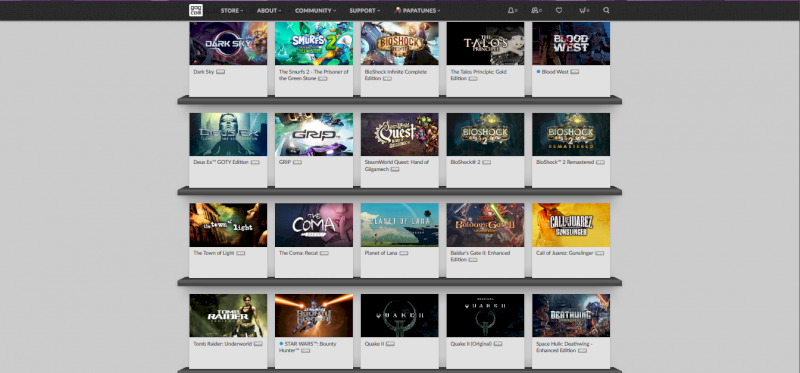Image resolution: width=800 pixels, height=373 pixels.
Task: Open The Smurfs 2 cover thumbnail
Action: [x=314, y=43]
